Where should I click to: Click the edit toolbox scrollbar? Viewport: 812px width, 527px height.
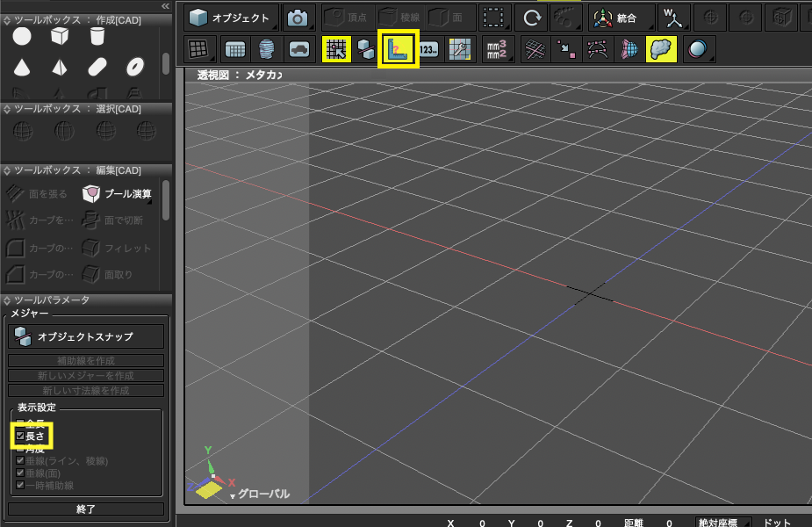166,199
